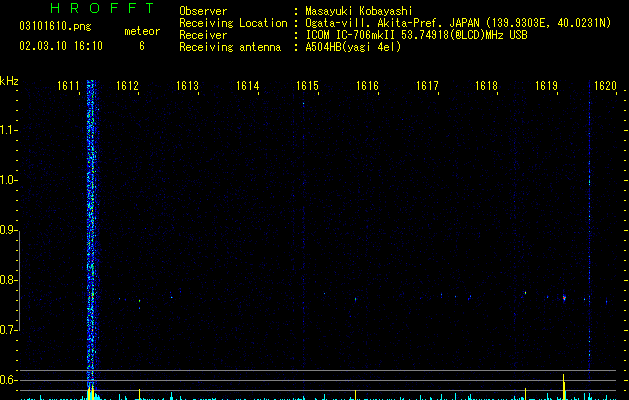Click the 0.6 kHz frequency label
The image size is (629, 400).
pyautogui.click(x=8, y=380)
